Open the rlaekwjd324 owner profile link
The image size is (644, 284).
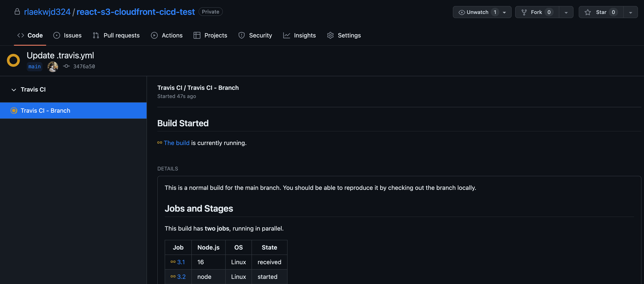point(47,12)
